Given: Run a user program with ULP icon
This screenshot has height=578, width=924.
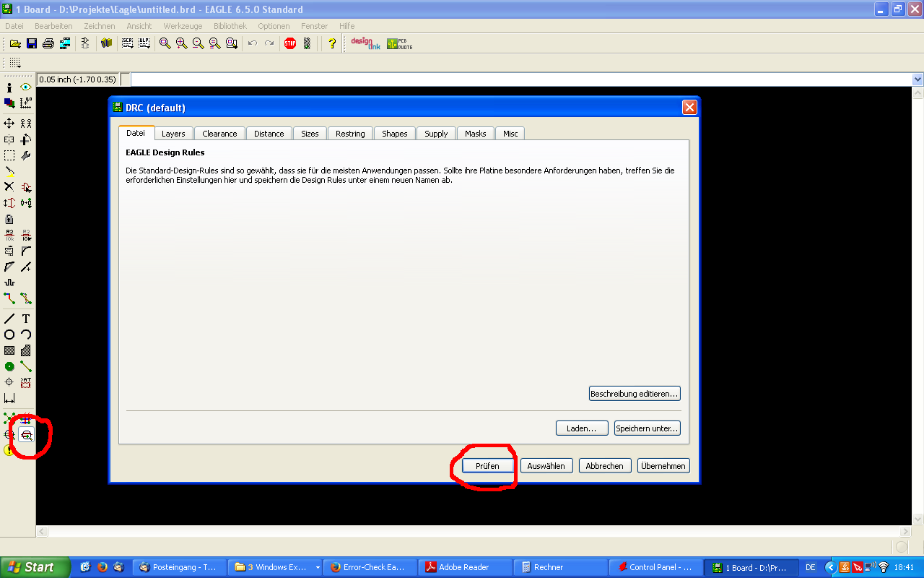Looking at the screenshot, I should pyautogui.click(x=144, y=43).
